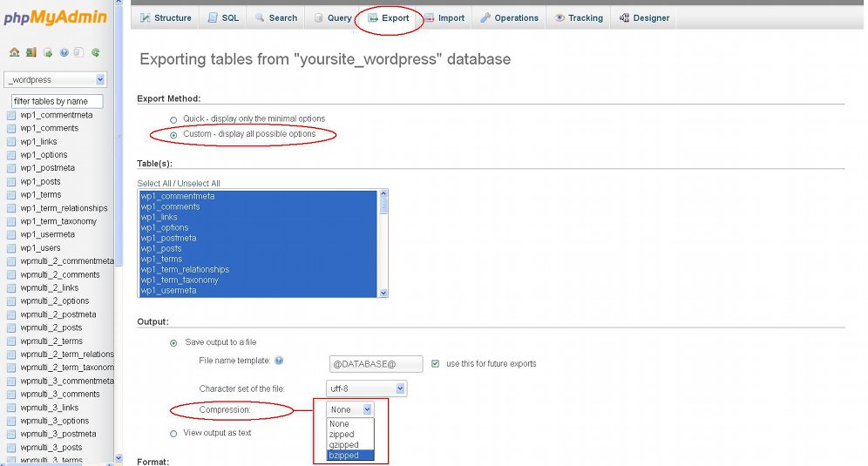Reload navigation with green refresh icon
868x466 pixels.
click(95, 52)
